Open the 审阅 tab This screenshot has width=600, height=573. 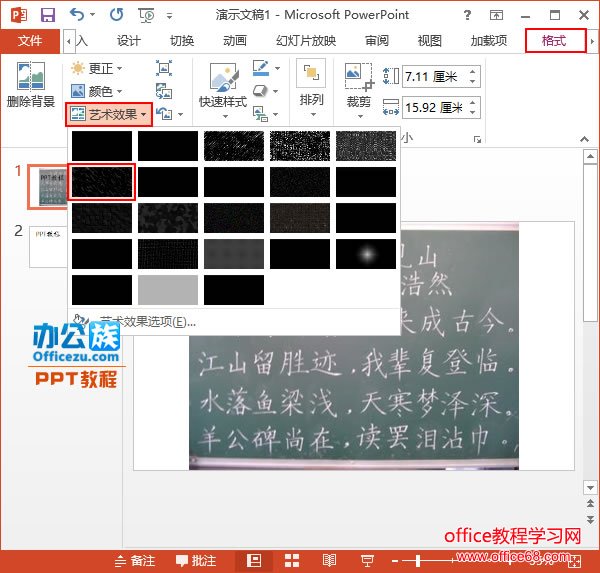[x=377, y=41]
